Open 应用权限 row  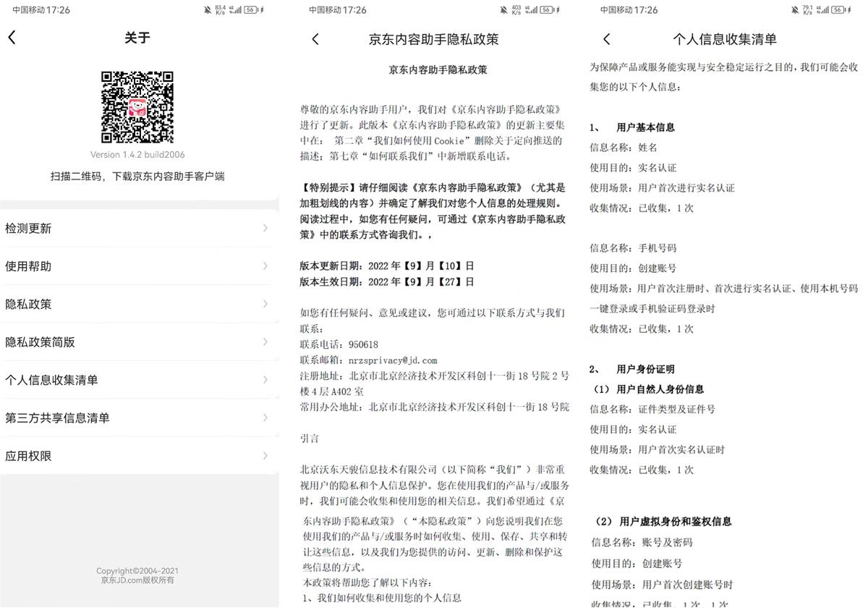pos(139,456)
